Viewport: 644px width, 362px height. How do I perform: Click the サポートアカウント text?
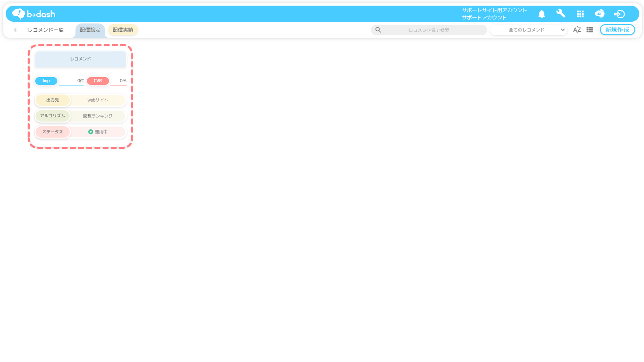(x=485, y=17)
